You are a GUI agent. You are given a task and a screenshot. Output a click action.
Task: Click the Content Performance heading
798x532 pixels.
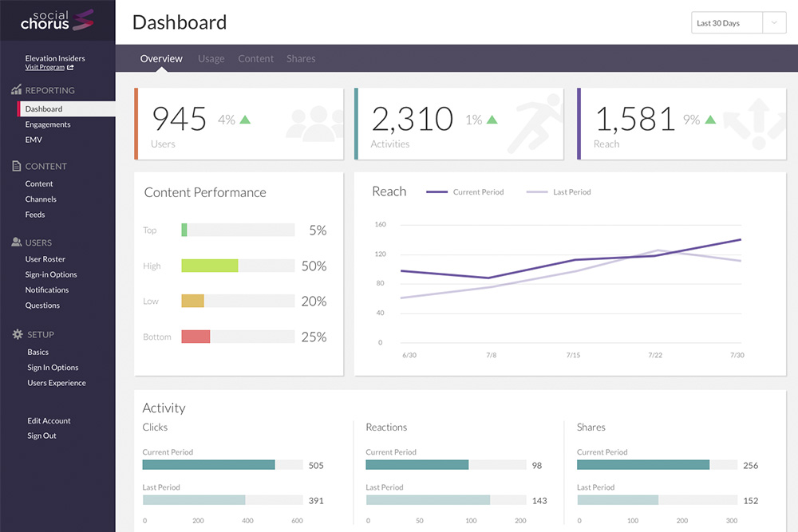click(x=205, y=192)
